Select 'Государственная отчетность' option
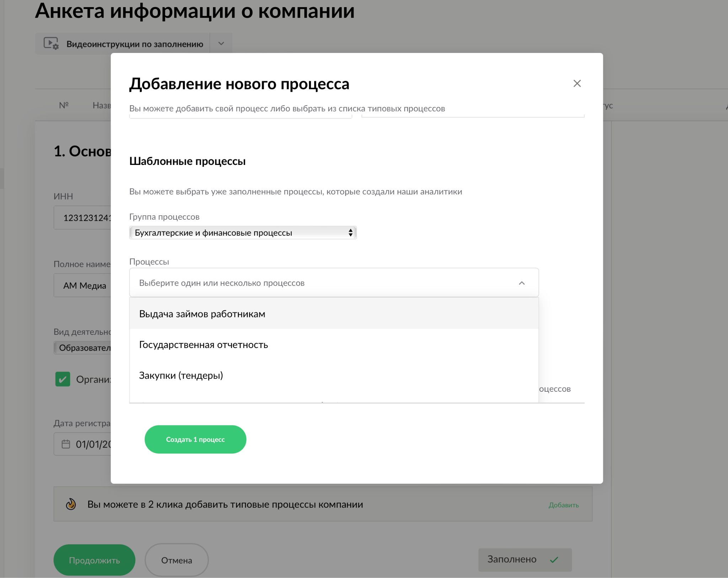 click(x=203, y=345)
